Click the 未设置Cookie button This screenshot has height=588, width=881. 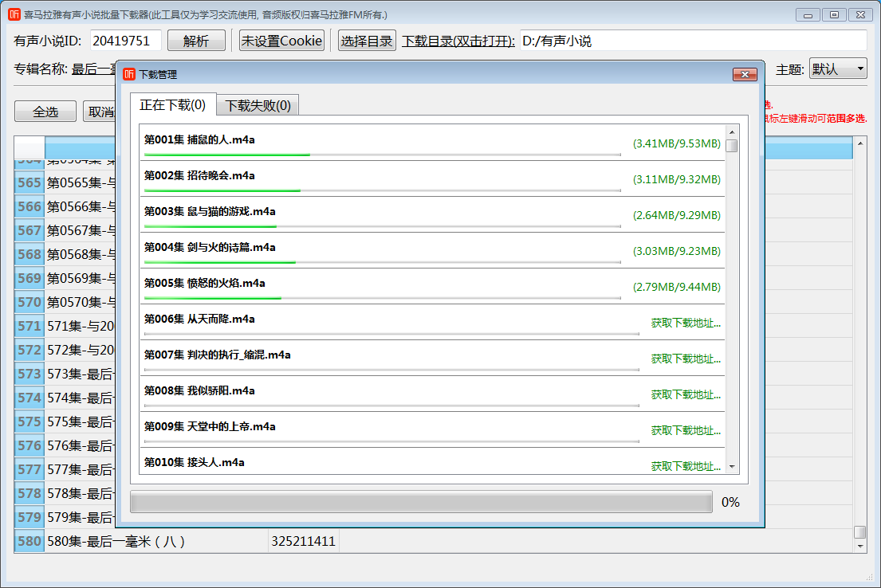(x=281, y=41)
